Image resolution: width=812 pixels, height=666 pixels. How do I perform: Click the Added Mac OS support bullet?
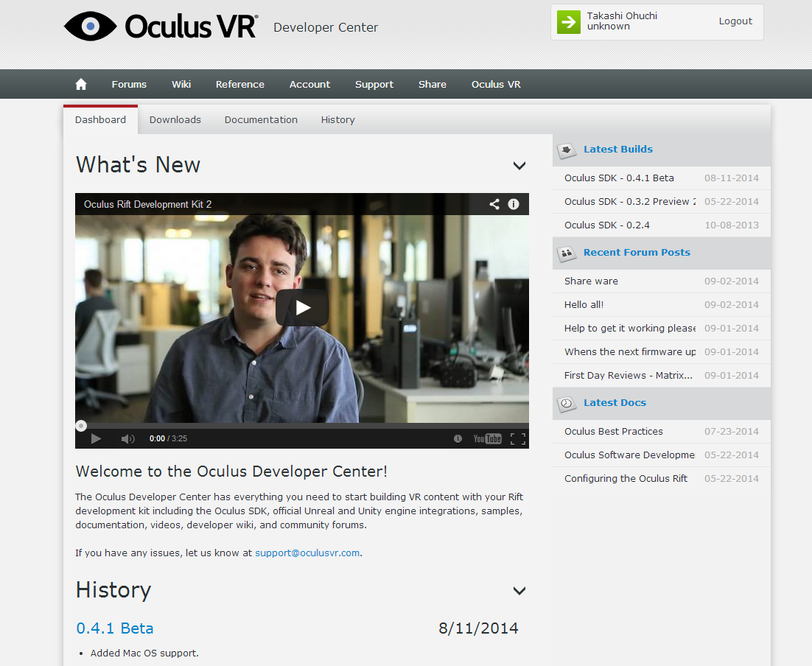tap(144, 653)
